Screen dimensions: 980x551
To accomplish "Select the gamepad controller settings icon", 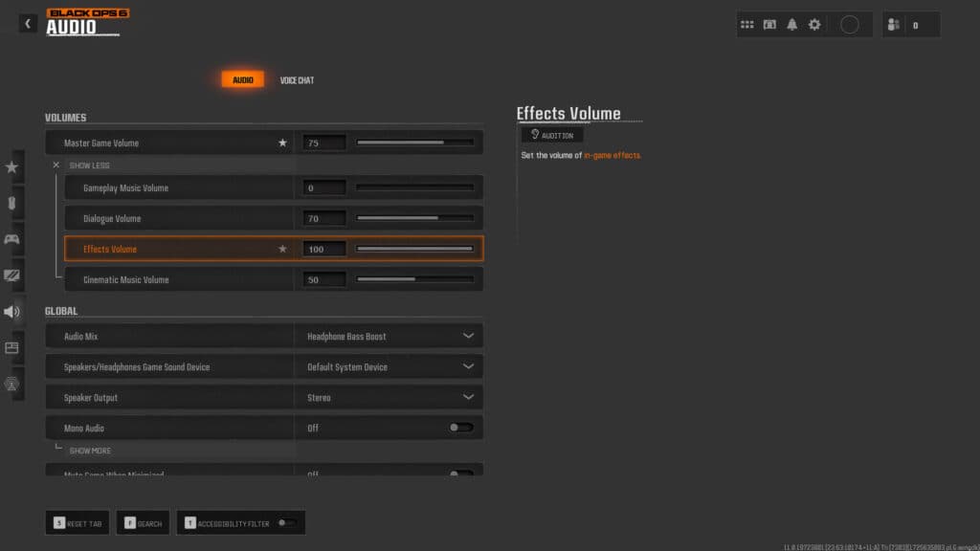I will pyautogui.click(x=13, y=238).
